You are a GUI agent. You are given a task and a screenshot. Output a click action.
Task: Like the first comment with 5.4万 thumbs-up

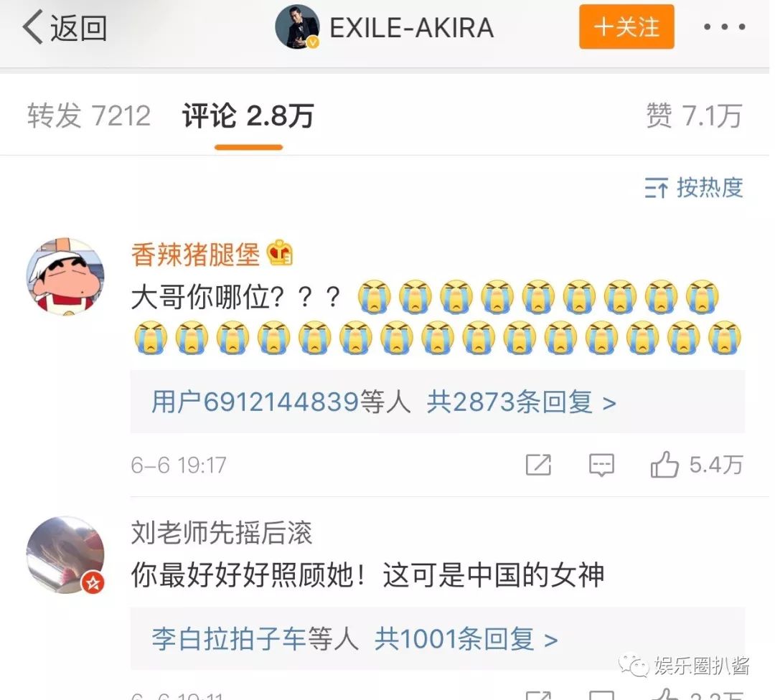pos(696,464)
